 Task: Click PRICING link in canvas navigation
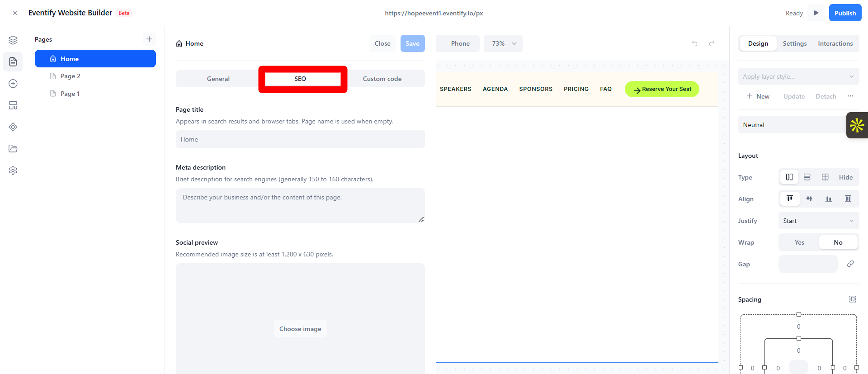(x=576, y=89)
